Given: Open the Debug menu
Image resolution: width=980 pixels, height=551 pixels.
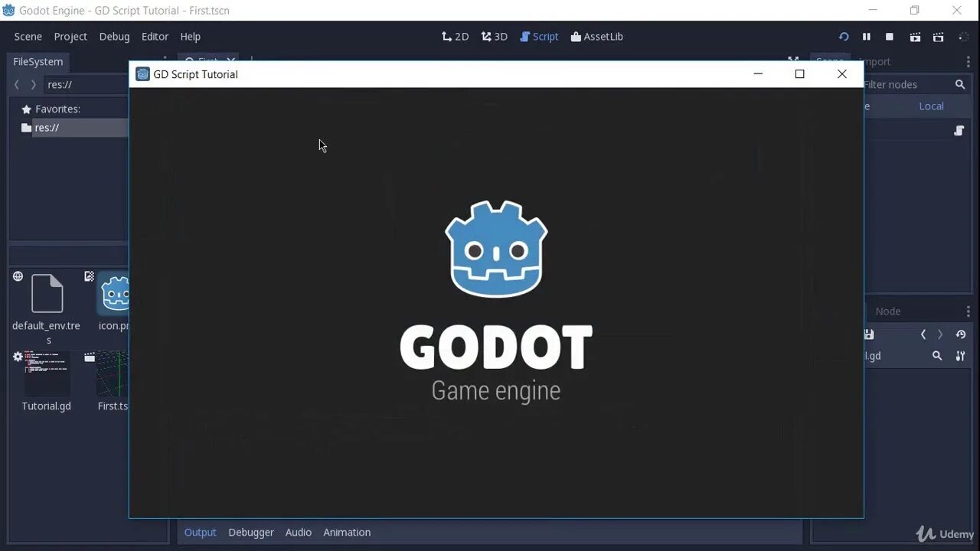Looking at the screenshot, I should point(114,37).
